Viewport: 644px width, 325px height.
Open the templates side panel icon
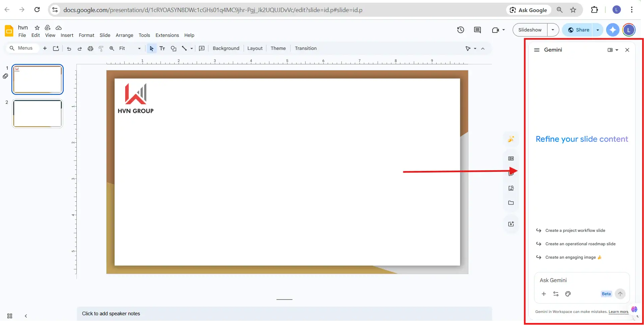click(x=511, y=158)
